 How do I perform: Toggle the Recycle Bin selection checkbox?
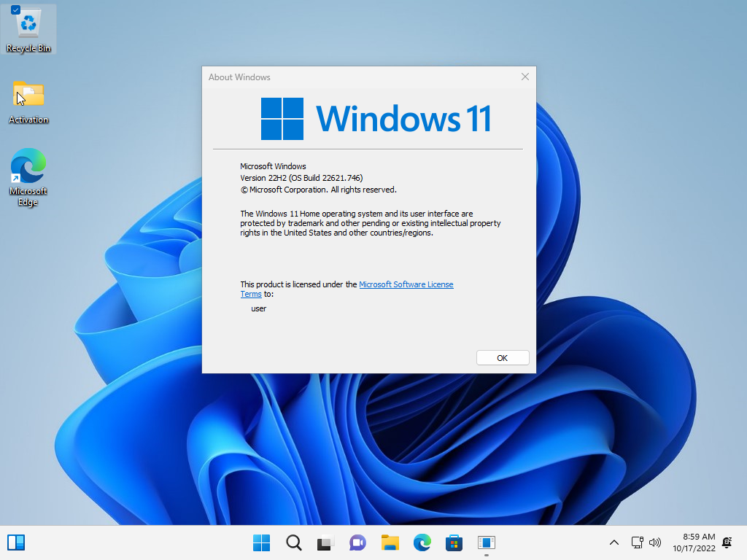coord(15,10)
